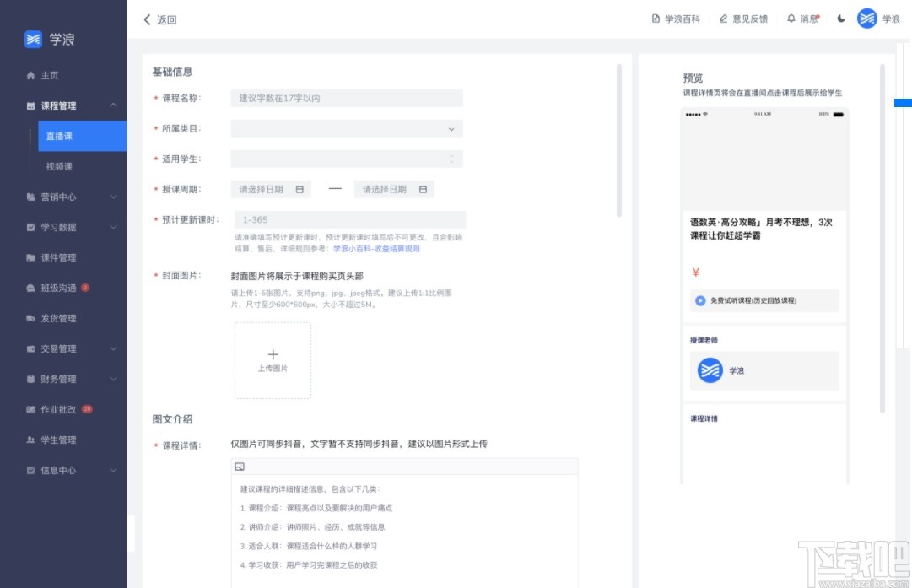Image resolution: width=912 pixels, height=588 pixels.
Task: Open the 适用学生 selector
Action: pos(347,159)
